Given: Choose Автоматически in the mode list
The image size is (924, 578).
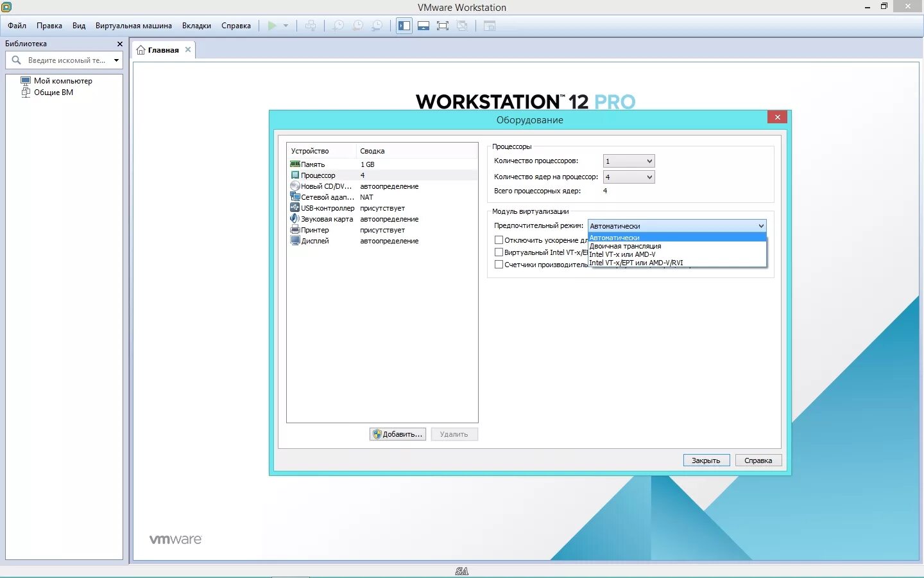Looking at the screenshot, I should point(677,238).
